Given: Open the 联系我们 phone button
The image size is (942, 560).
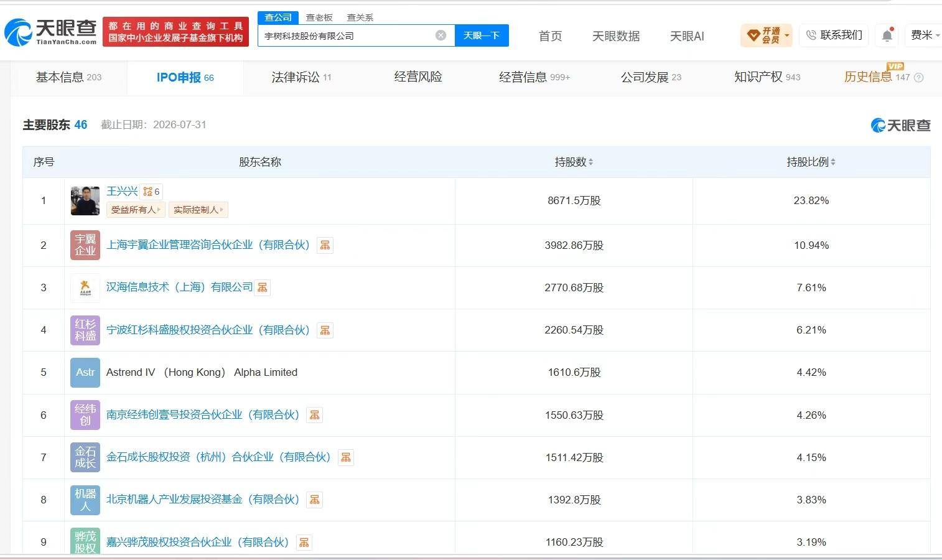Looking at the screenshot, I should [834, 35].
